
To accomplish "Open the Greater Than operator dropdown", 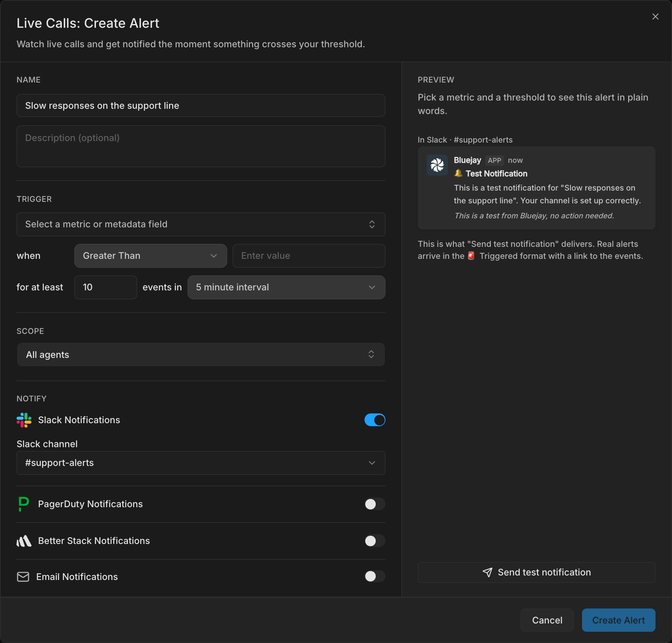I will tap(150, 256).
